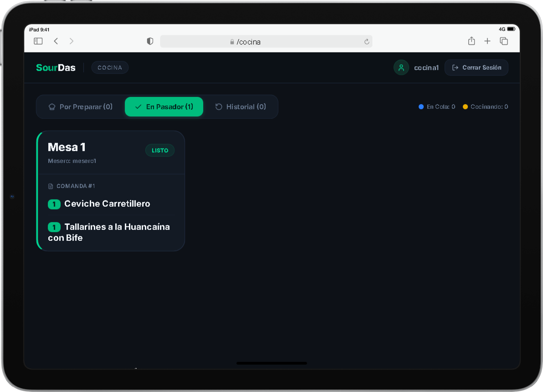
Task: Open the share sheet icon
Action: tap(471, 41)
